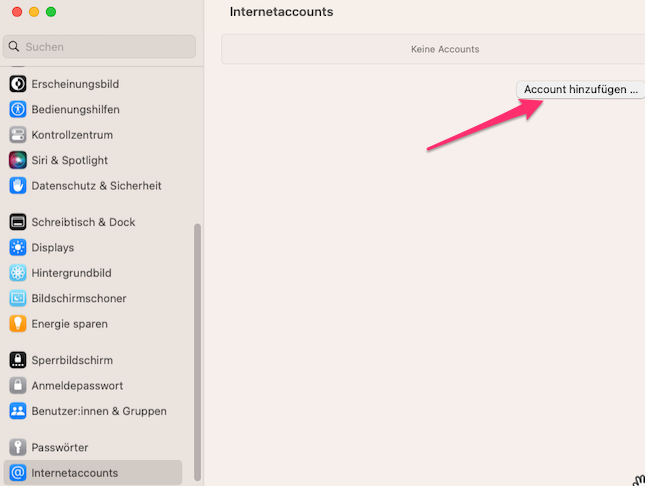The height and width of the screenshot is (486, 645).
Task: Select Internetaccounts in the sidebar
Action: 74,473
